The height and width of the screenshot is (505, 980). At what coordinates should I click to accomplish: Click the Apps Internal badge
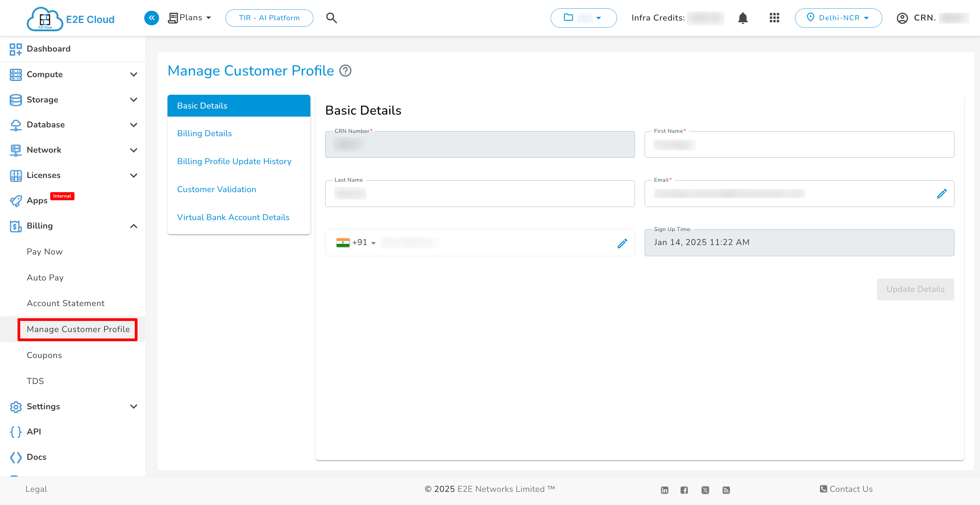[62, 196]
